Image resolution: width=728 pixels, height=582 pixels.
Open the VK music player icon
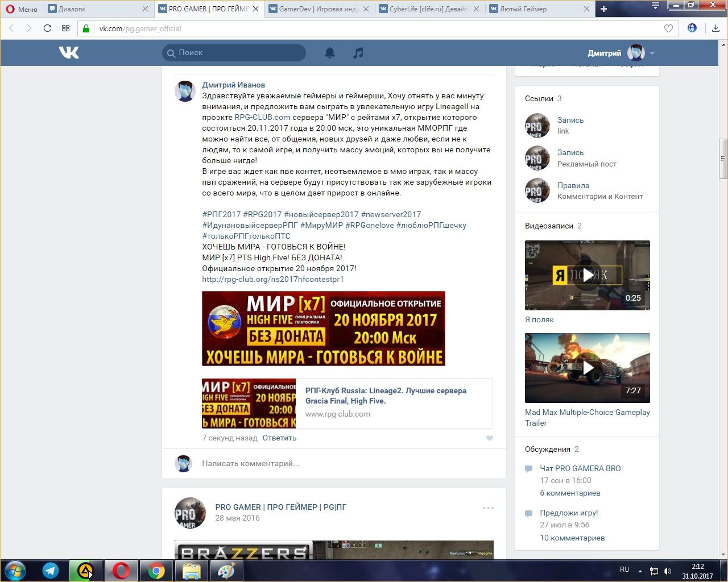(358, 53)
